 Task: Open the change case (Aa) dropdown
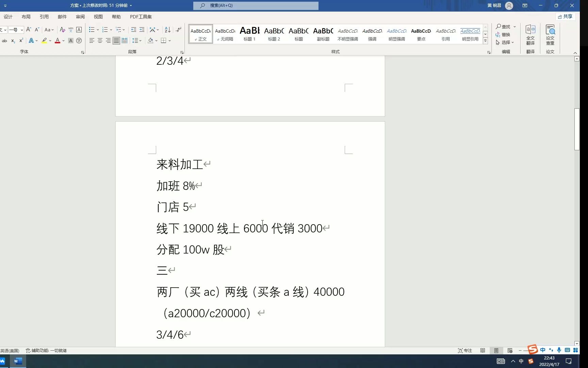[49, 30]
